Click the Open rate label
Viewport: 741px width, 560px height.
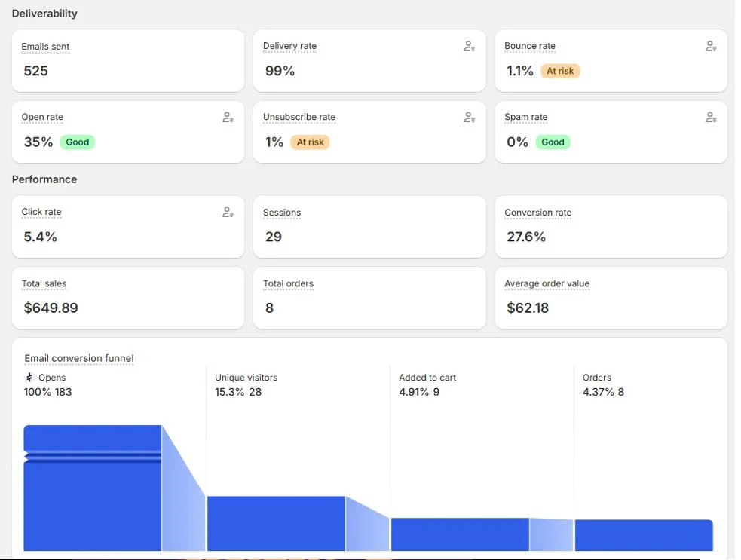(x=42, y=117)
